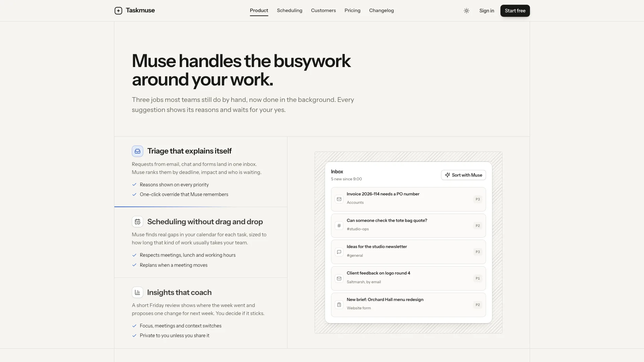
Task: Click the Sort with Muse button
Action: point(463,175)
